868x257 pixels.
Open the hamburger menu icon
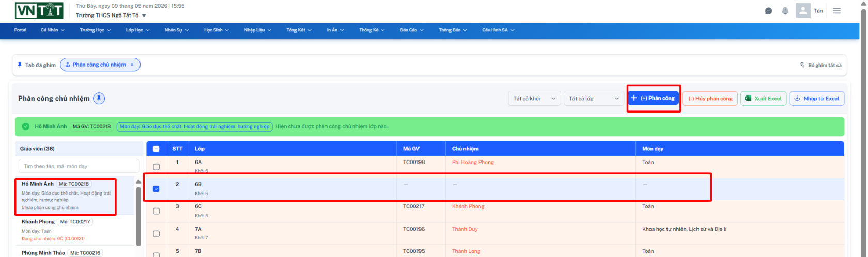pyautogui.click(x=837, y=11)
